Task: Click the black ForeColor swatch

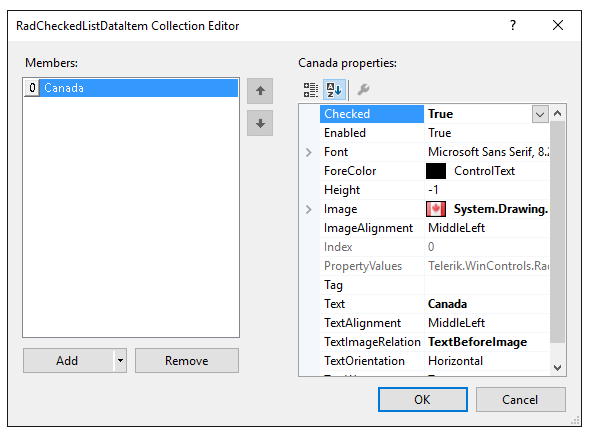Action: point(436,171)
